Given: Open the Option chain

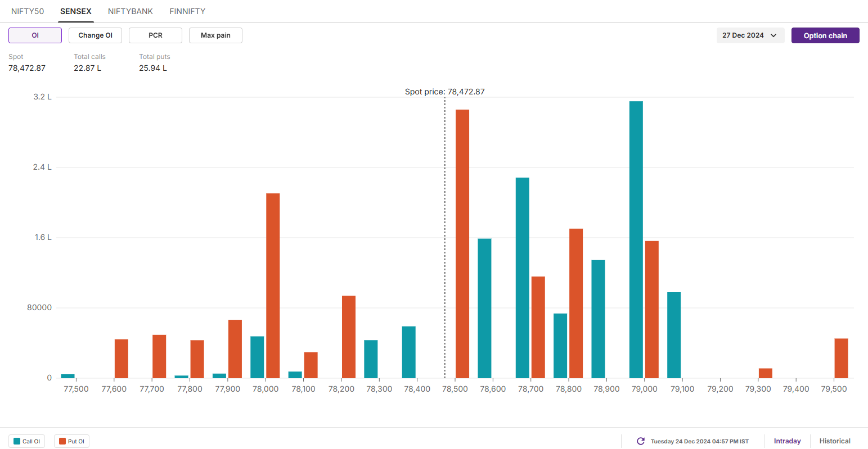Looking at the screenshot, I should [x=825, y=35].
